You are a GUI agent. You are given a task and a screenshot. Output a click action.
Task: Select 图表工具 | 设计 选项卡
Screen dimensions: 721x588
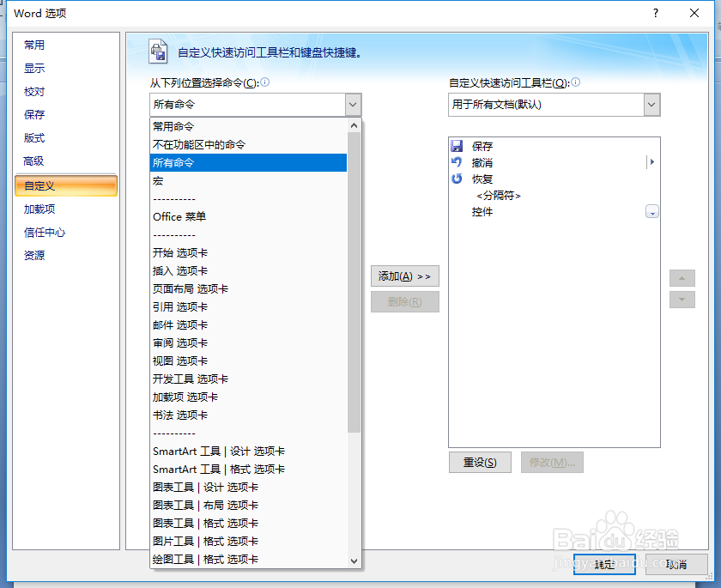248,487
